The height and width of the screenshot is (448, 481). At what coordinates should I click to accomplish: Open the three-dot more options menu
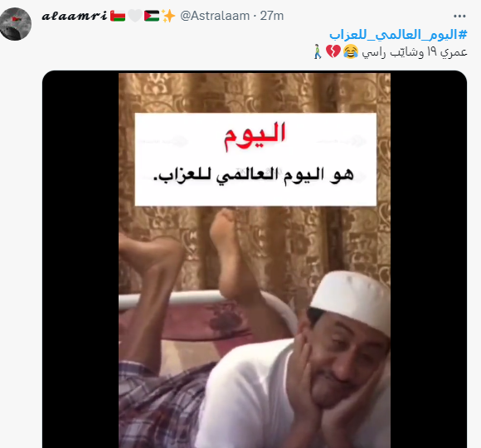[459, 16]
